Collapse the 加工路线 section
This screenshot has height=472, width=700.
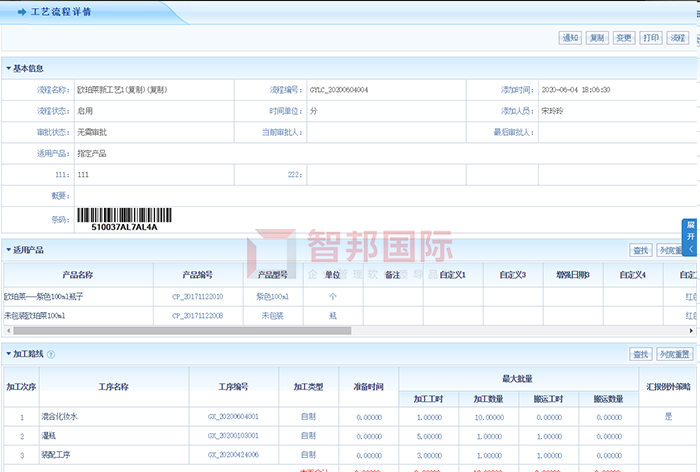(8, 354)
